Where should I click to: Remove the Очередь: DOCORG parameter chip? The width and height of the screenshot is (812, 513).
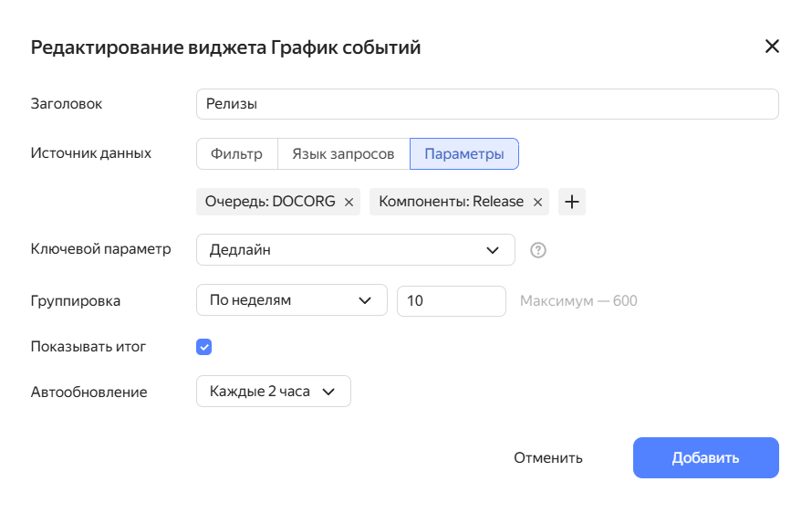(349, 202)
